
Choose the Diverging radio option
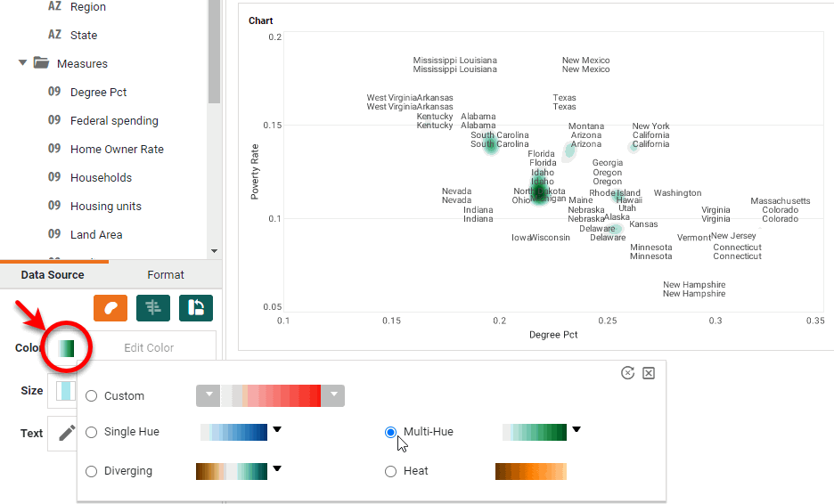(92, 471)
